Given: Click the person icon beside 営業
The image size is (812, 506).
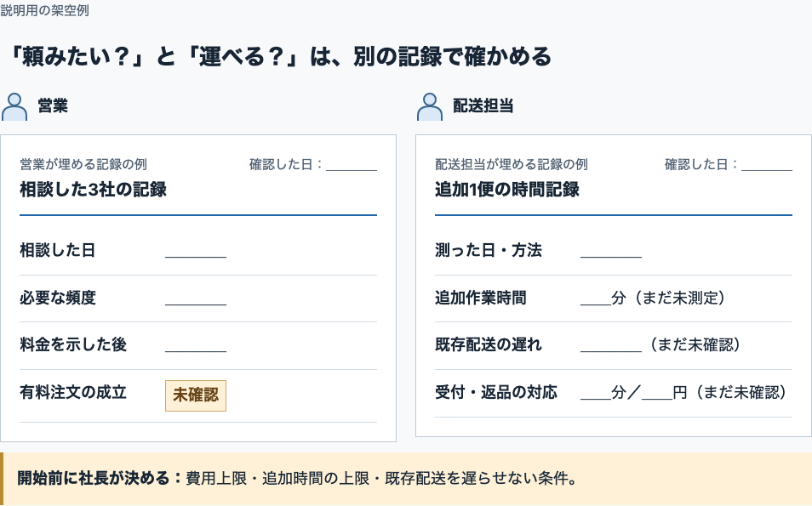Looking at the screenshot, I should [14, 106].
